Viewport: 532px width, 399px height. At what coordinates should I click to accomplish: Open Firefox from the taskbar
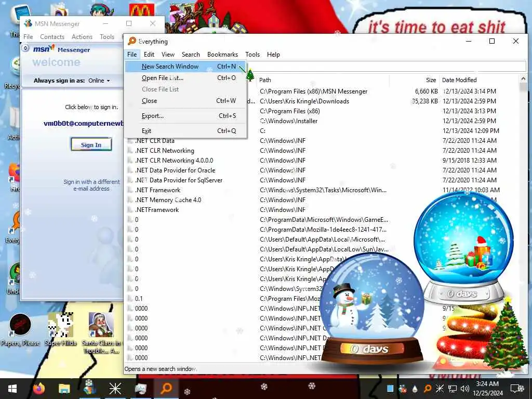tap(39, 388)
